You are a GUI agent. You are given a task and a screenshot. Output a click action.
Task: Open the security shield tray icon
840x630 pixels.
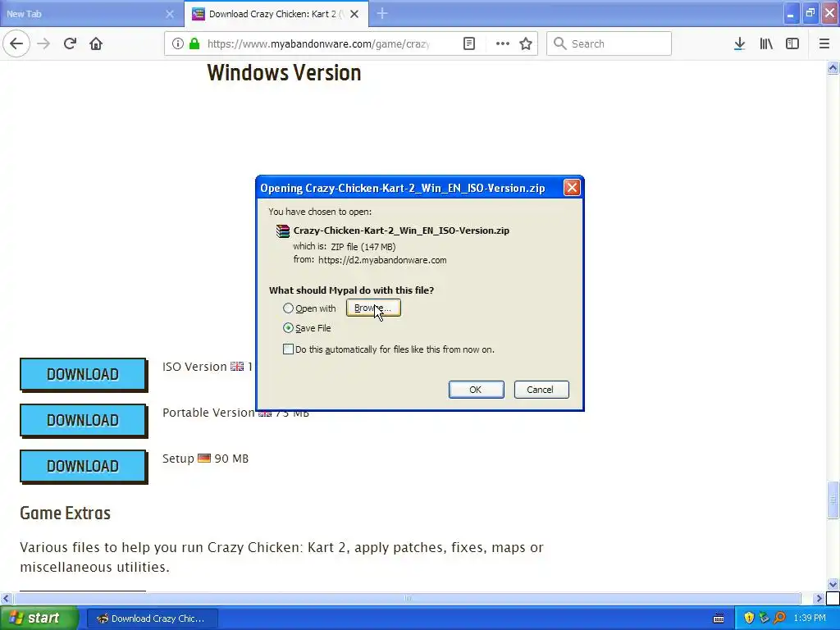pos(749,619)
